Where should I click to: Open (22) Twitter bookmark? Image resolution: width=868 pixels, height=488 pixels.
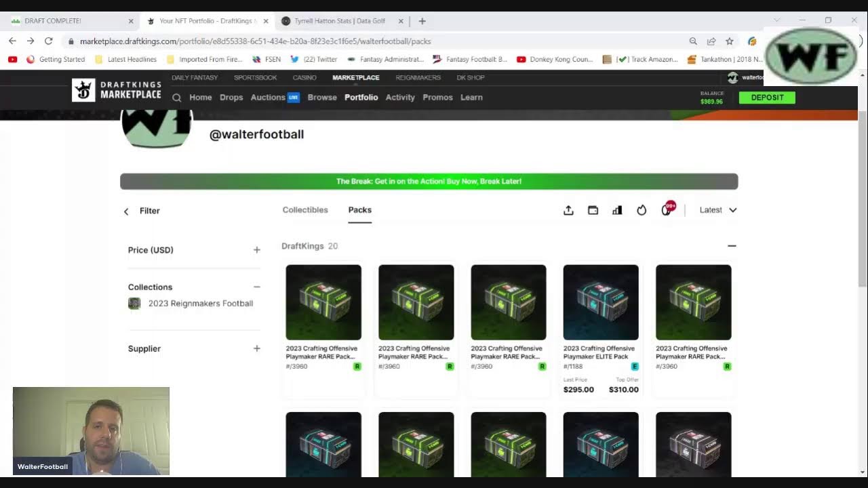pos(314,60)
